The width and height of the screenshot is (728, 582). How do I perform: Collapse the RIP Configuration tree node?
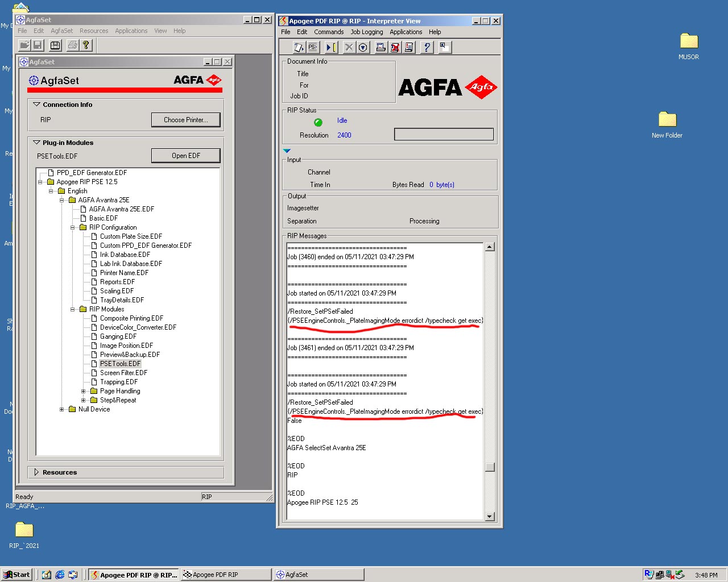73,227
